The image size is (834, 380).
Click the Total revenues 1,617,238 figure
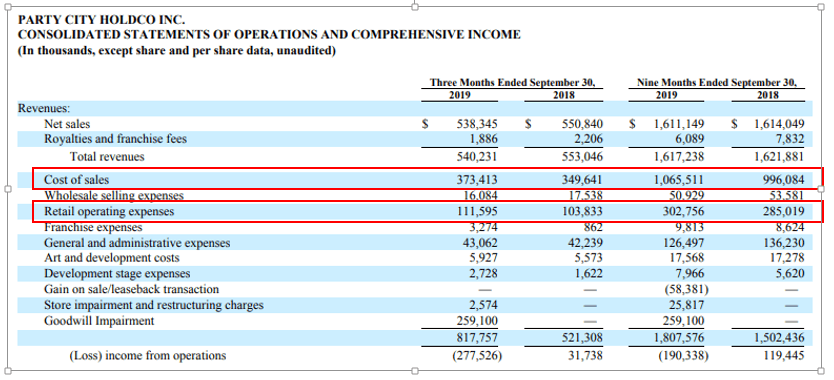tap(679, 157)
